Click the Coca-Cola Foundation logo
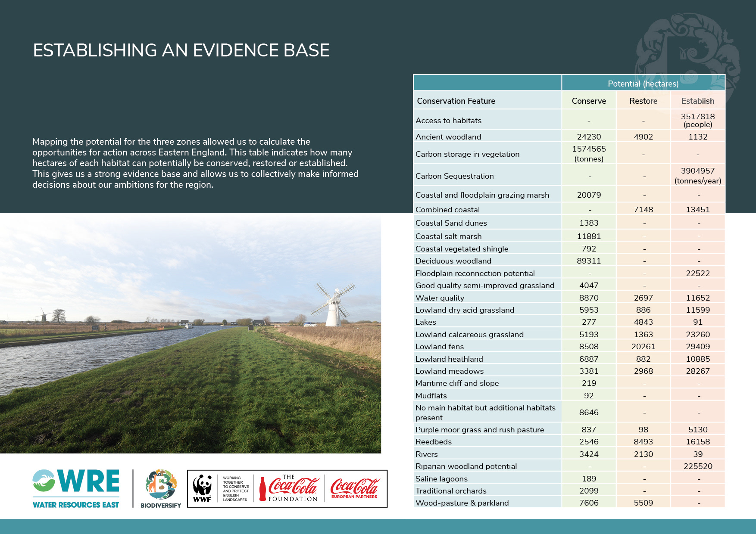This screenshot has height=534, width=756. click(289, 488)
